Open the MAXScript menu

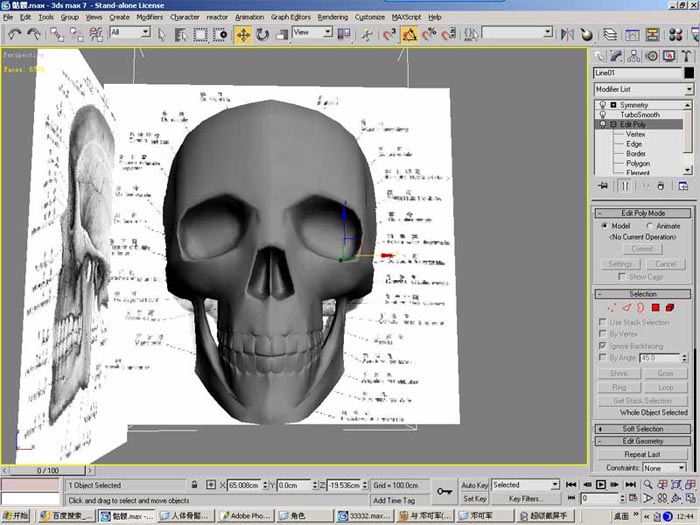[406, 17]
